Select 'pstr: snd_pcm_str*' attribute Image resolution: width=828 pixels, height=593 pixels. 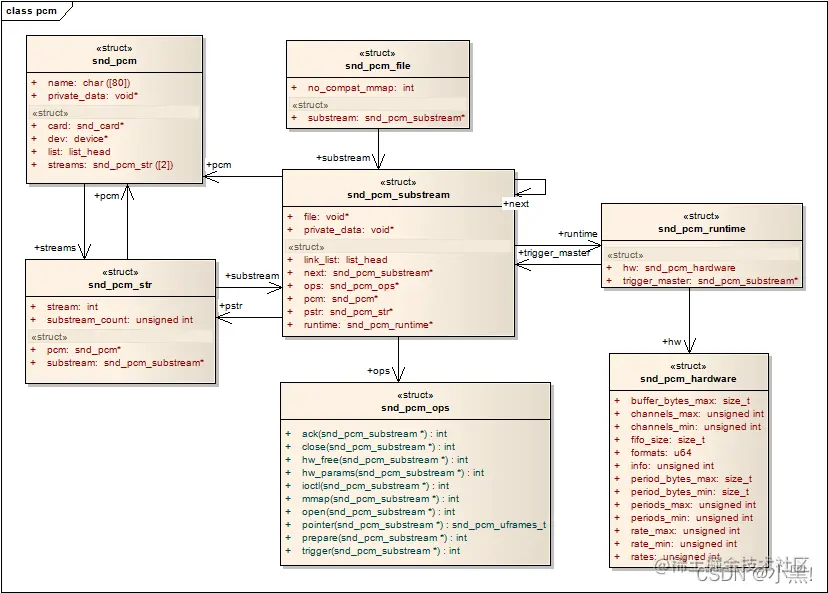[348, 312]
